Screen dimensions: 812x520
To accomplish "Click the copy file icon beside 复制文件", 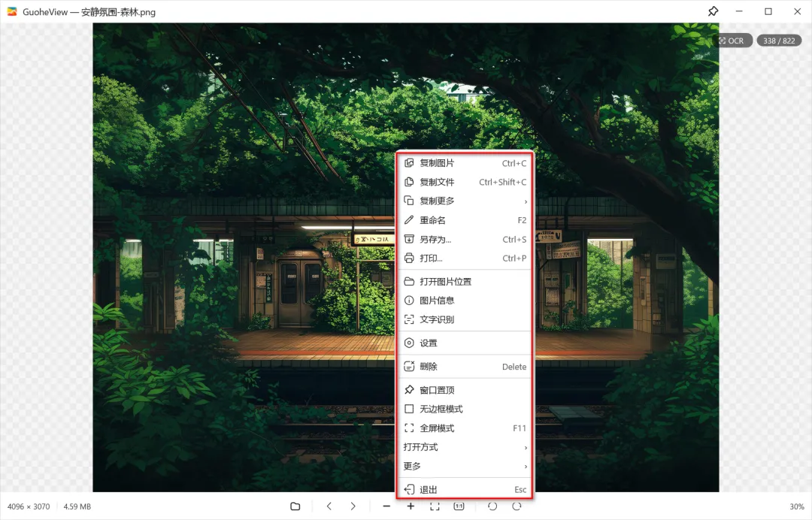I will pyautogui.click(x=409, y=182).
